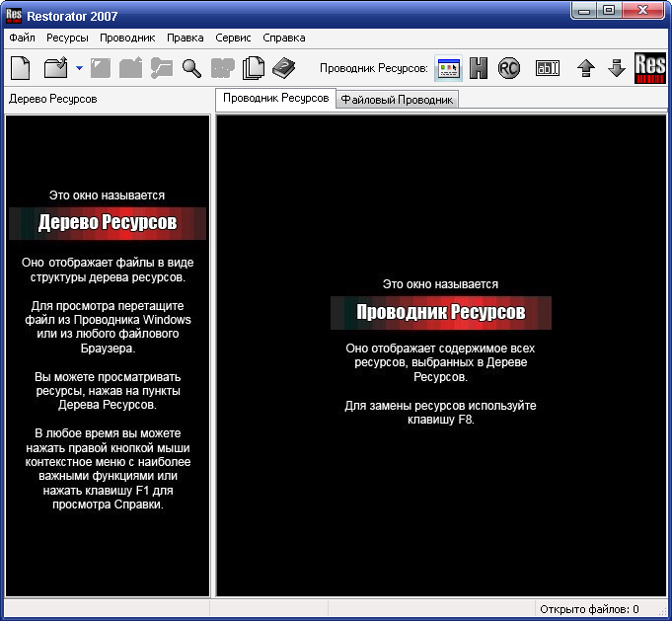Screen dimensions: 672x621
Task: Open the Справка menu
Action: (284, 38)
